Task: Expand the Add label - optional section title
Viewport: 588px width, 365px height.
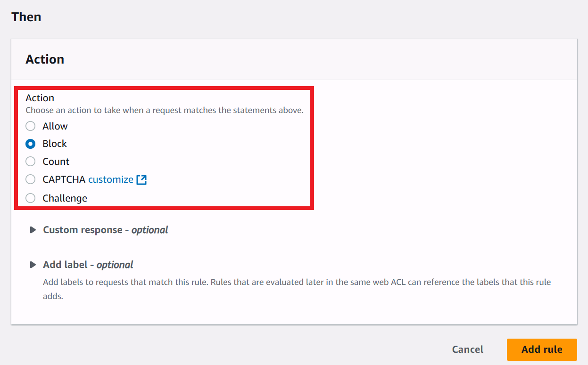Action: [88, 265]
